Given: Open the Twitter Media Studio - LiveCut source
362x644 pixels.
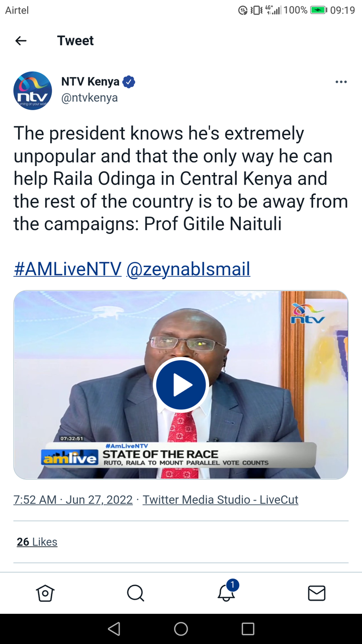Looking at the screenshot, I should pos(220,500).
